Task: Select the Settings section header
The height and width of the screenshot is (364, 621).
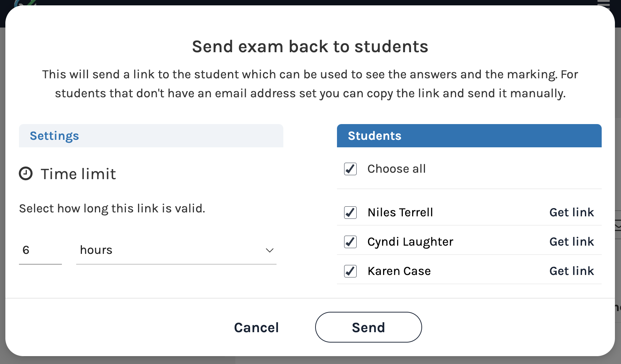Action: [54, 136]
